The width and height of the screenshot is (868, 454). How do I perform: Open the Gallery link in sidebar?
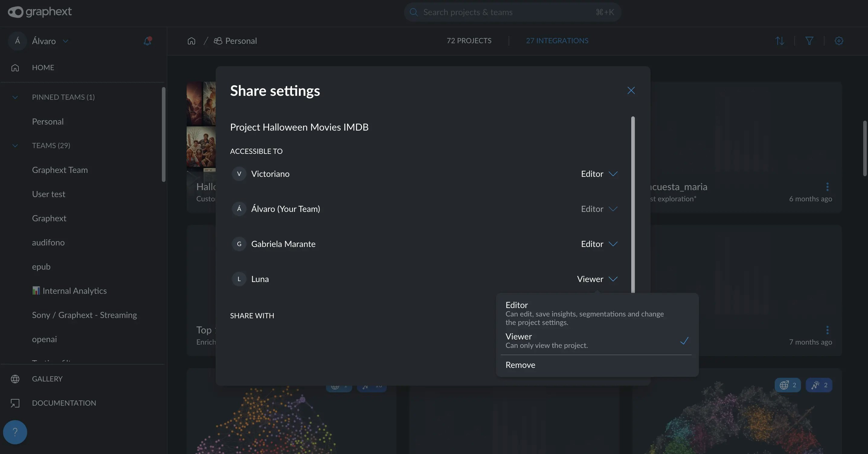coord(47,379)
